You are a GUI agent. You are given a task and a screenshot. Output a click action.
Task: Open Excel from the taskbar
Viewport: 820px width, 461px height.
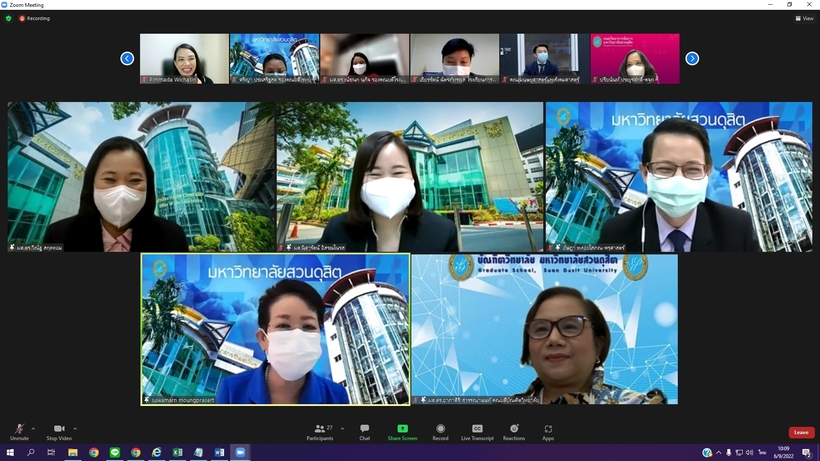point(177,452)
